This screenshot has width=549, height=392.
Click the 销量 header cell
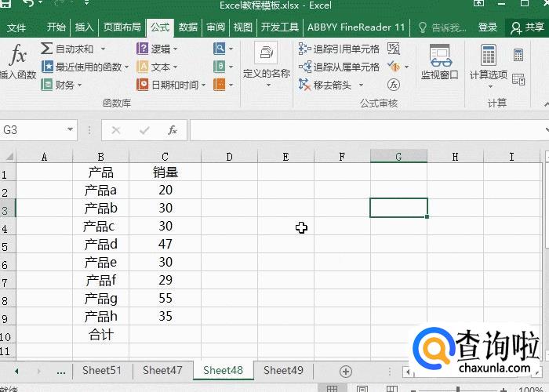pyautogui.click(x=165, y=172)
